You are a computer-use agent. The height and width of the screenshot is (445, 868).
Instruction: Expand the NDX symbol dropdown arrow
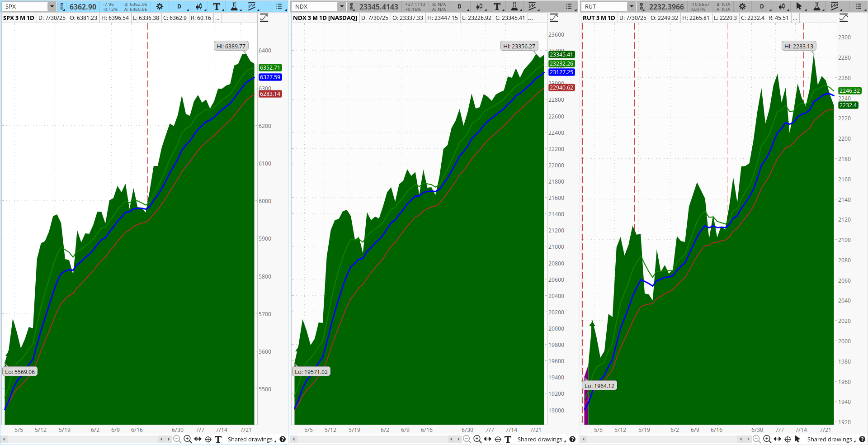coord(341,6)
